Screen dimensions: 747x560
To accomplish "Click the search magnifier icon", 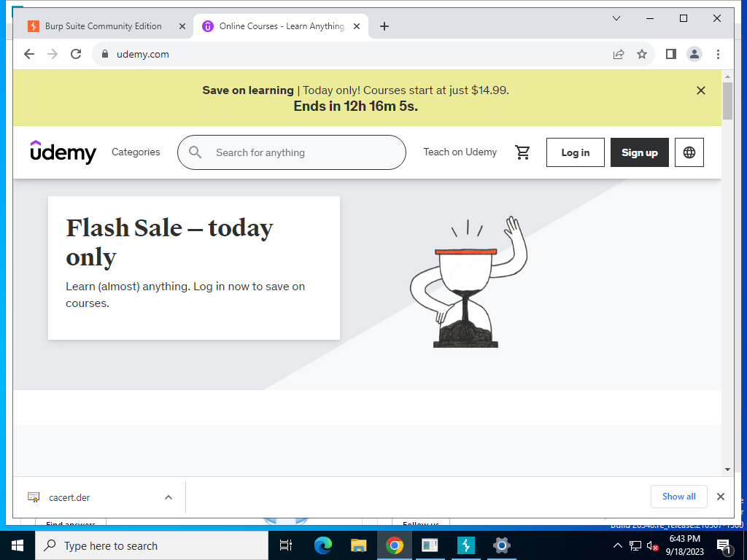I will click(x=195, y=152).
